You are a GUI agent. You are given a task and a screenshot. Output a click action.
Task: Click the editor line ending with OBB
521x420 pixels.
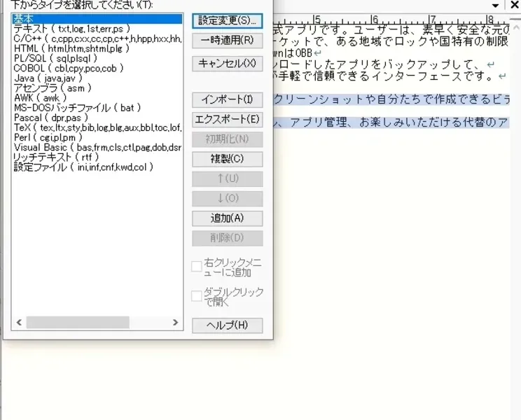coord(298,53)
